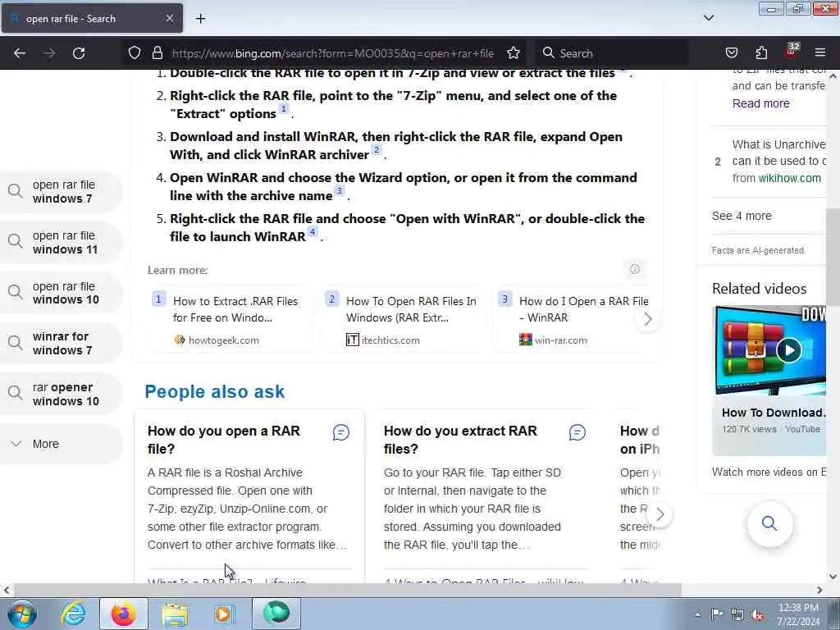Close the 'open rar file - Search' tab
Image resolution: width=840 pixels, height=630 pixels.
pyautogui.click(x=169, y=18)
